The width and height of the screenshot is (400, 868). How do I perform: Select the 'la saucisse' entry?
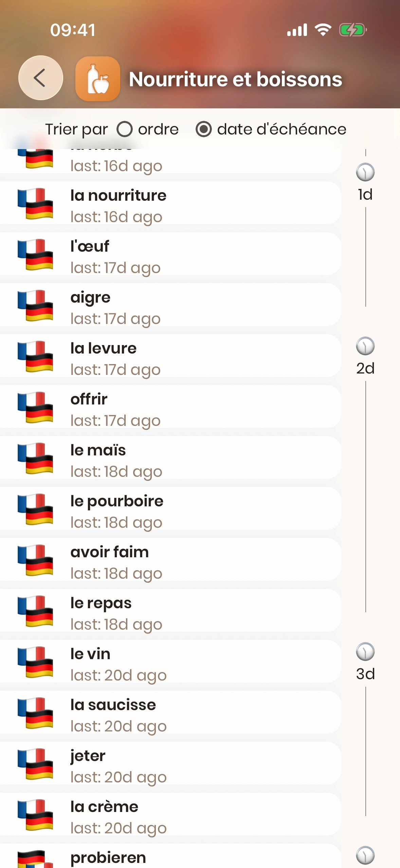pyautogui.click(x=170, y=713)
